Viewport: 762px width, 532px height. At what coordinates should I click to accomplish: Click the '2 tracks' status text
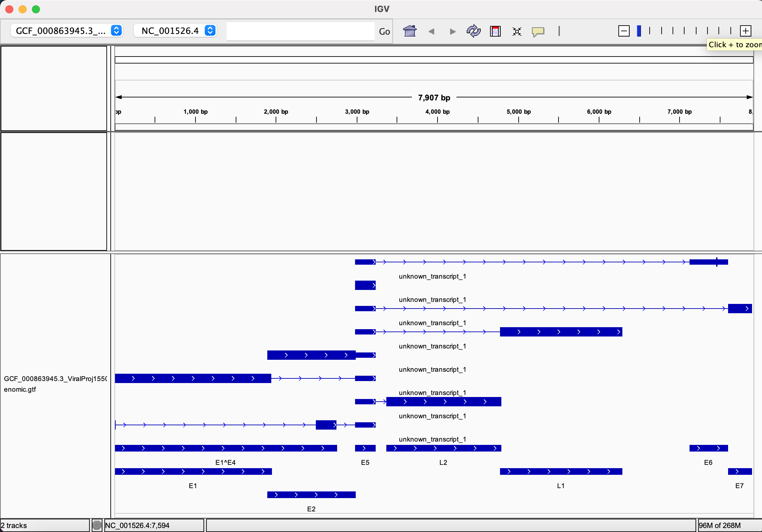14,525
